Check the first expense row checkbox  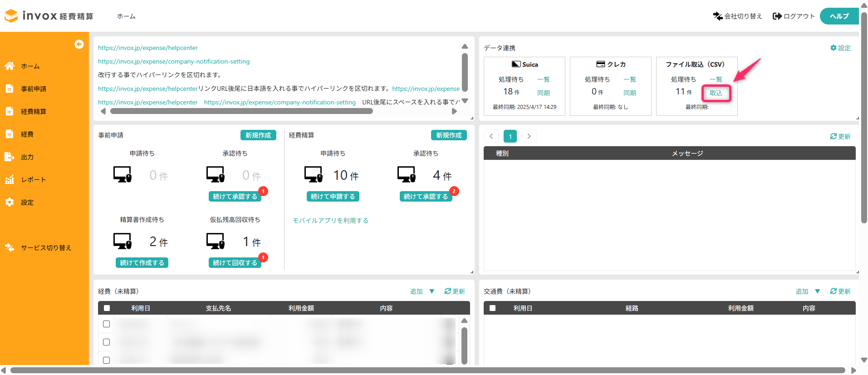pyautogui.click(x=107, y=324)
